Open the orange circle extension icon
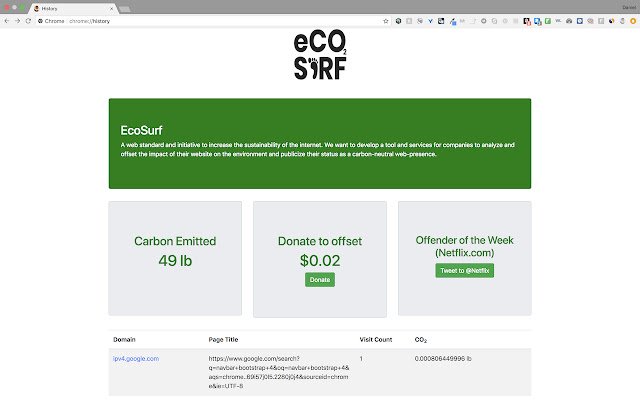The width and height of the screenshot is (640, 400). coord(633,21)
